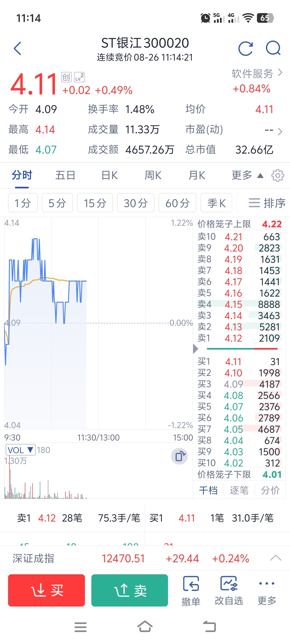The width and height of the screenshot is (290, 644).
Task: Open the stock search magnifier
Action: pos(273,48)
